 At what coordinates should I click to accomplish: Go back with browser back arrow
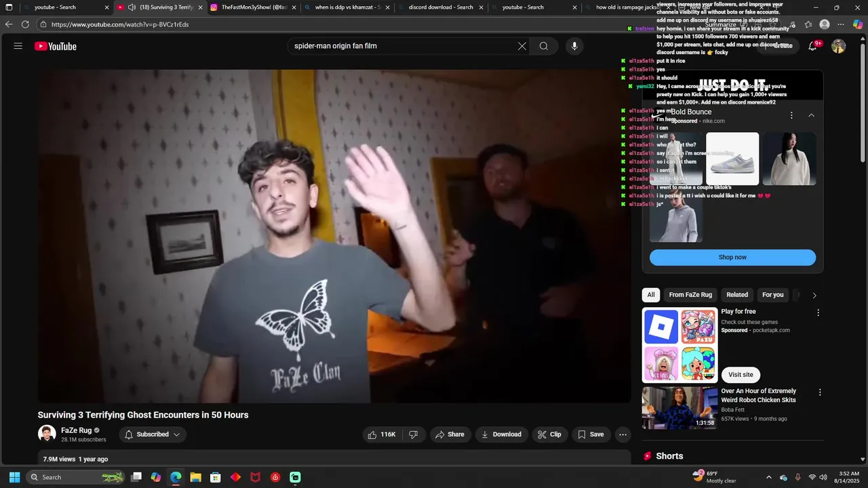point(9,24)
